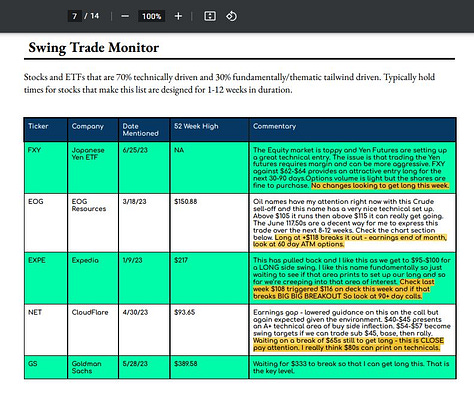This screenshot has height=412, width=474.
Task: Click the Goldman Sachs company cell
Action: coord(93,367)
